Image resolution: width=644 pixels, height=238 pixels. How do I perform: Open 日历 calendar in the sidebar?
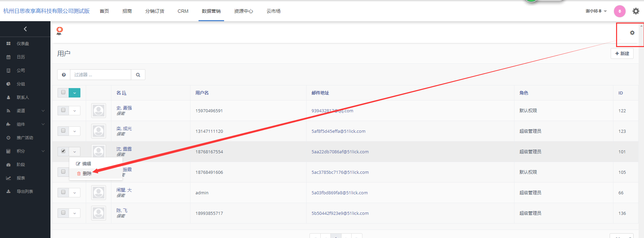[21, 57]
